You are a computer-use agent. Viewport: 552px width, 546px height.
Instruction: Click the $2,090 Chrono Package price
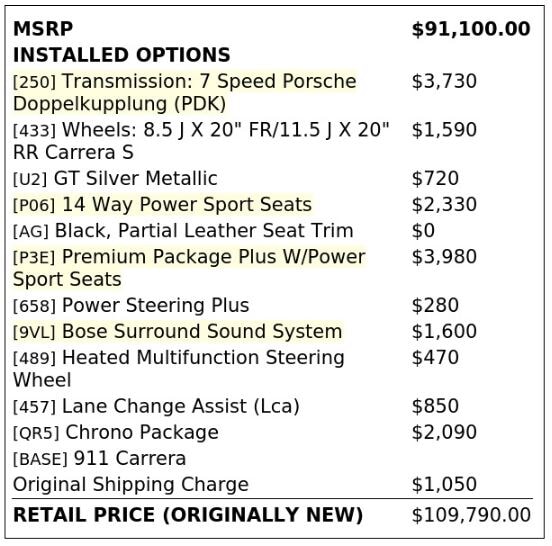pos(444,432)
